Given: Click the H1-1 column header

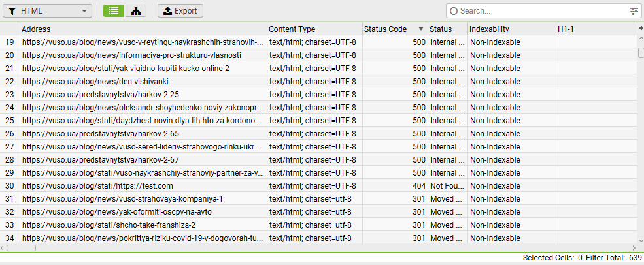Looking at the screenshot, I should (x=595, y=29).
